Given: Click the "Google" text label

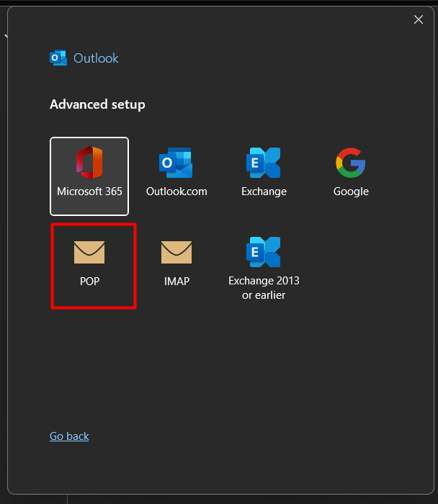Looking at the screenshot, I should tap(351, 192).
